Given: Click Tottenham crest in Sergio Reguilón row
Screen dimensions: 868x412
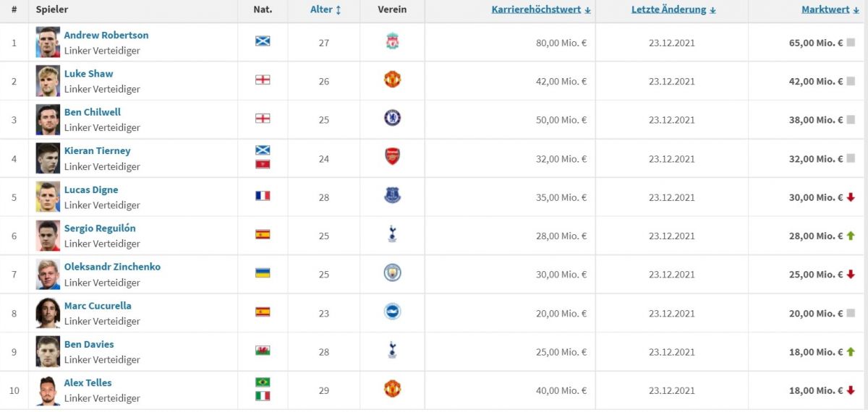Looking at the screenshot, I should (392, 235).
